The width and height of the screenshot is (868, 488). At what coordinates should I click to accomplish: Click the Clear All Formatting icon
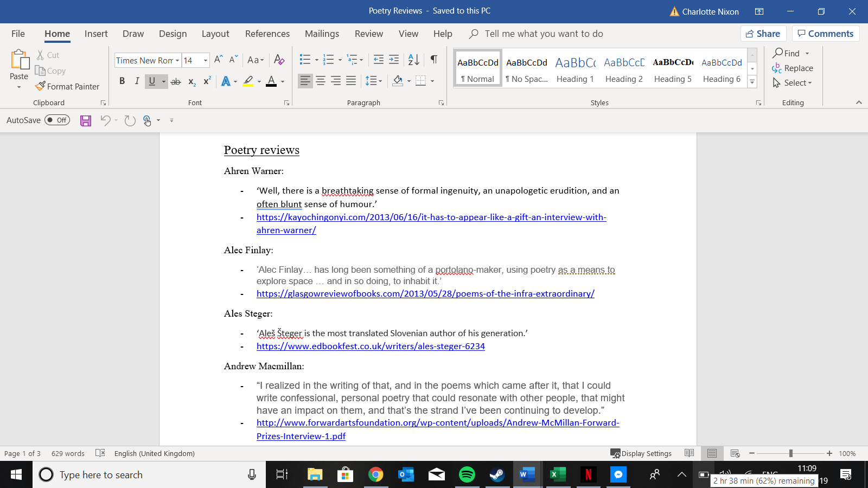pos(279,60)
